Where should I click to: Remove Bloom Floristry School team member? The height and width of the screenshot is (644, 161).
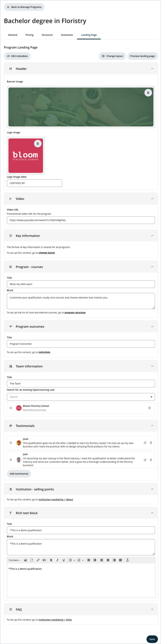[x=150, y=408]
